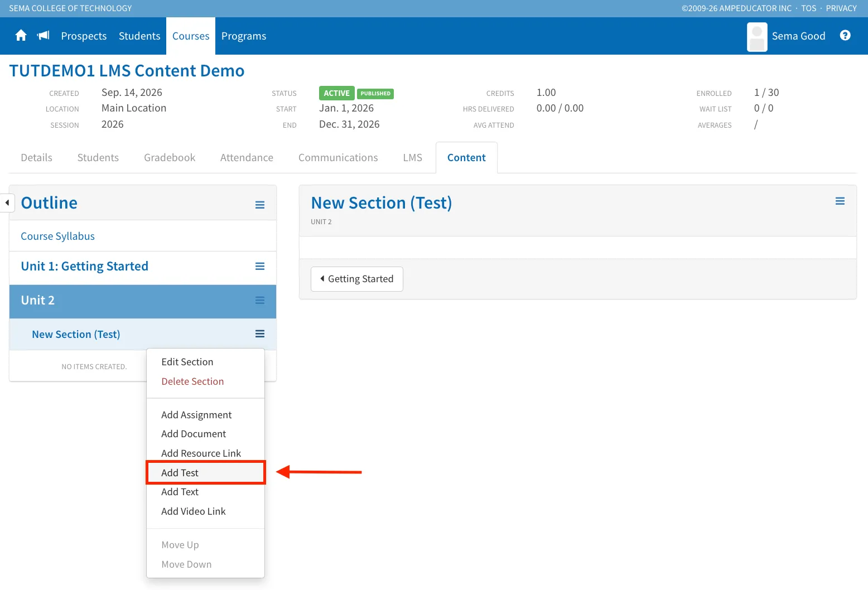Open Unit 1: Getting Started menu icon
This screenshot has width=868, height=590.
click(260, 267)
